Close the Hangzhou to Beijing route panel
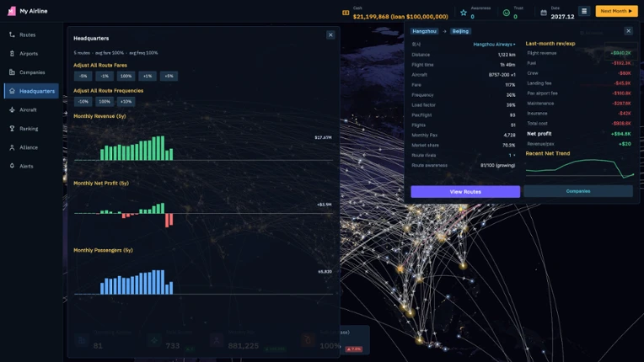The image size is (644, 362). (x=628, y=31)
